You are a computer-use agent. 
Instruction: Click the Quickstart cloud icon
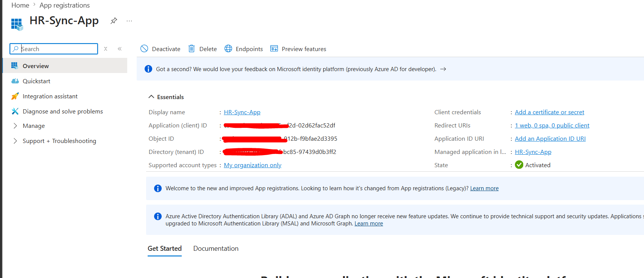click(x=15, y=81)
